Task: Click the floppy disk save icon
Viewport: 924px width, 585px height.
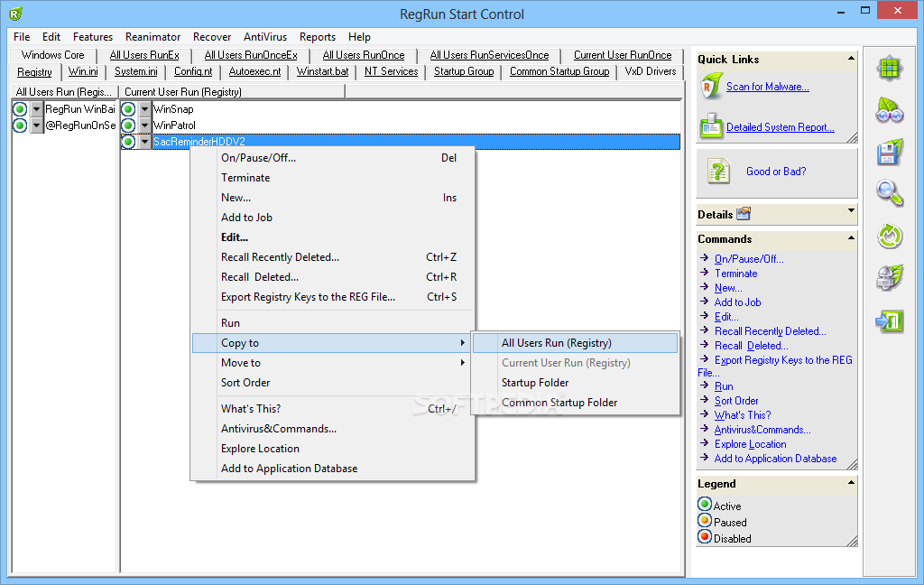Action: (x=889, y=153)
